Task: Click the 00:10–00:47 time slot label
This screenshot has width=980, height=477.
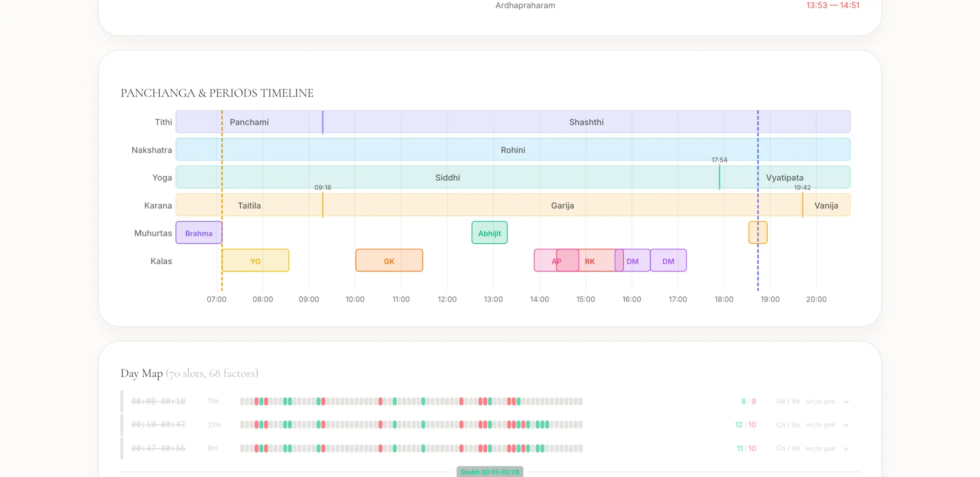Action: (158, 425)
